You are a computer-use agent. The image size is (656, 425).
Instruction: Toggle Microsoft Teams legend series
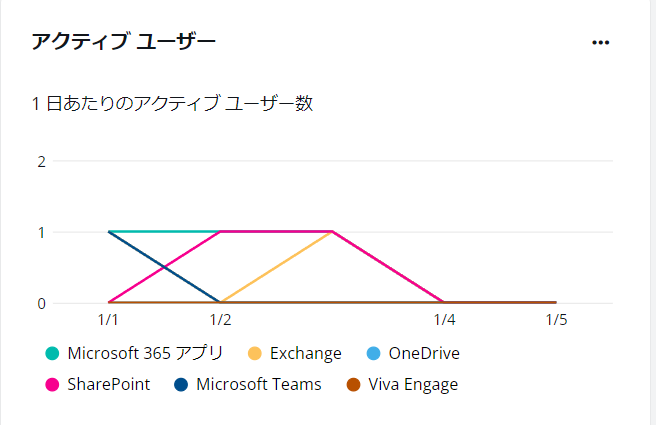click(248, 384)
